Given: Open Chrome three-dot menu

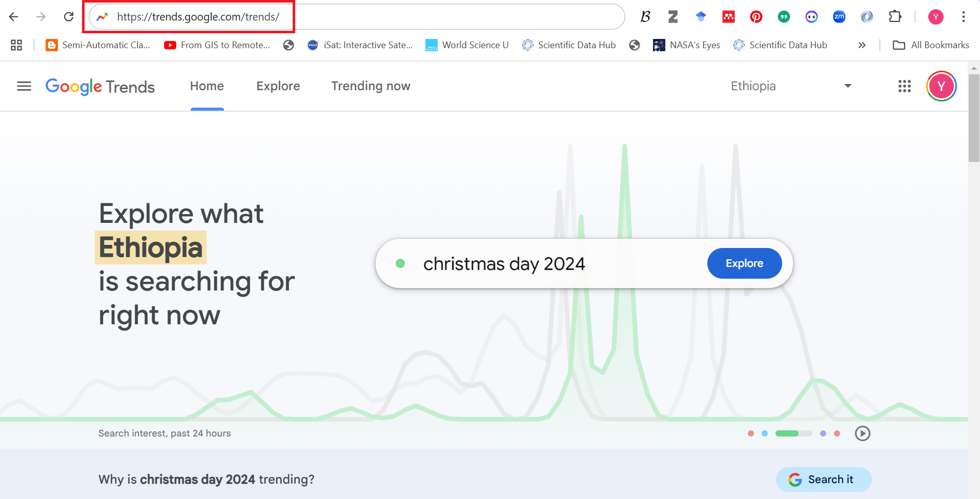Looking at the screenshot, I should [x=964, y=17].
